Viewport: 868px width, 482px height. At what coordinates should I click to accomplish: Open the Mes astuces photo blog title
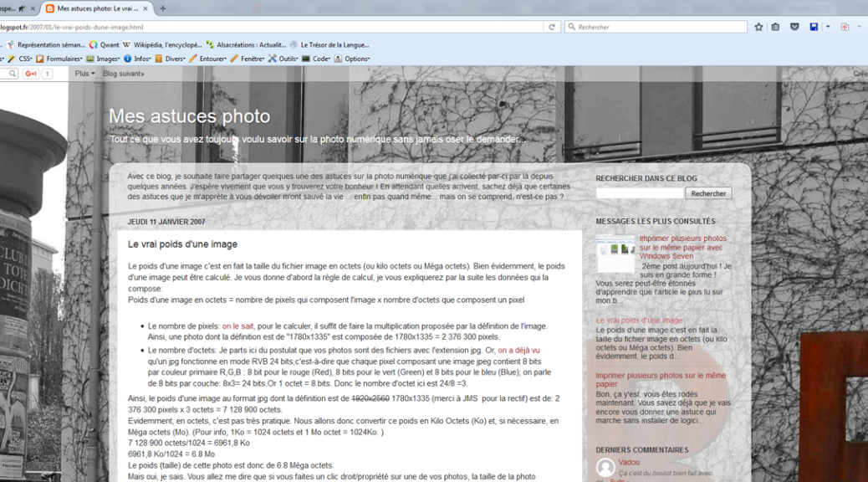pyautogui.click(x=190, y=116)
